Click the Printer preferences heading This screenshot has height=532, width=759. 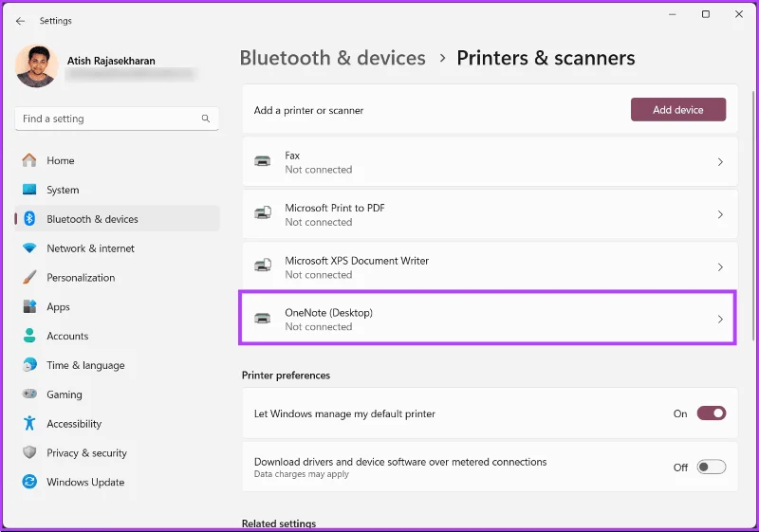287,376
